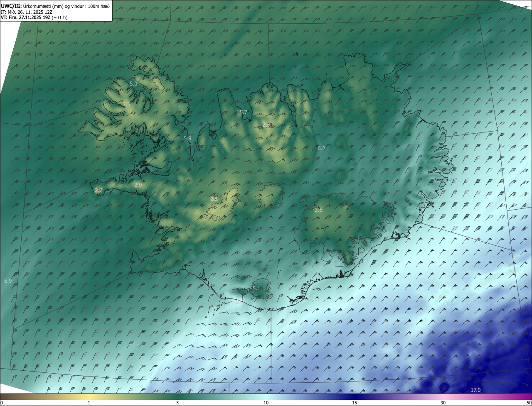Click the 'VT: Fim. 27.11.2025 19Z (+31 h)' line
The image size is (532, 406).
click(x=34, y=17)
